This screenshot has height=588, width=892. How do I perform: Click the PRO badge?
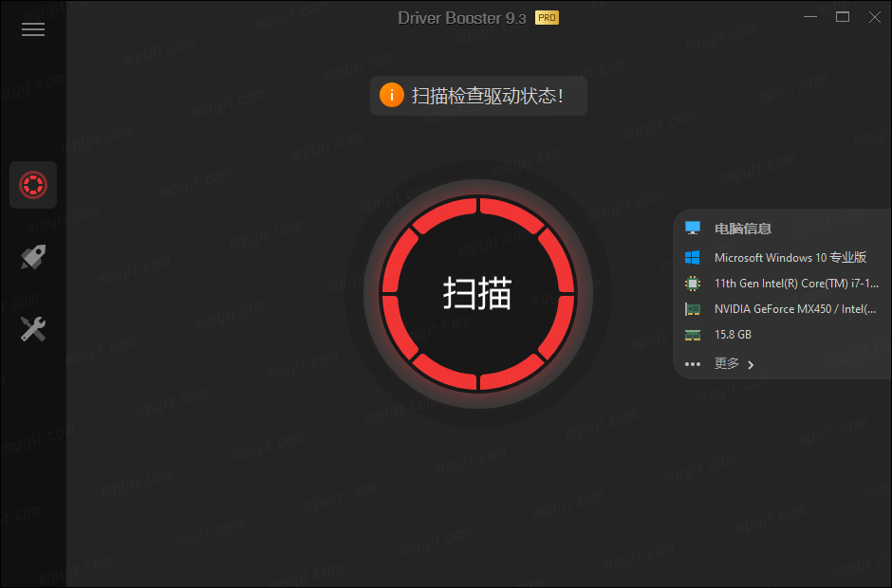547,18
